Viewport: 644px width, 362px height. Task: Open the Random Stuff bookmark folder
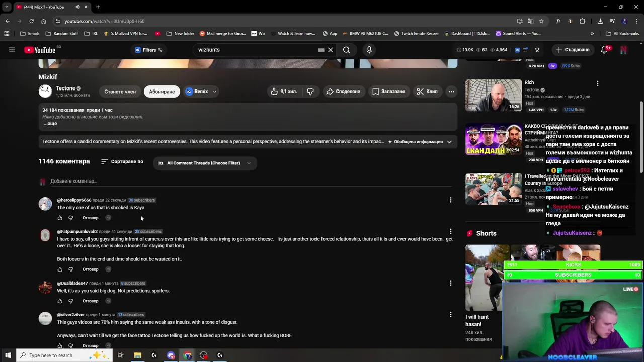(x=61, y=34)
